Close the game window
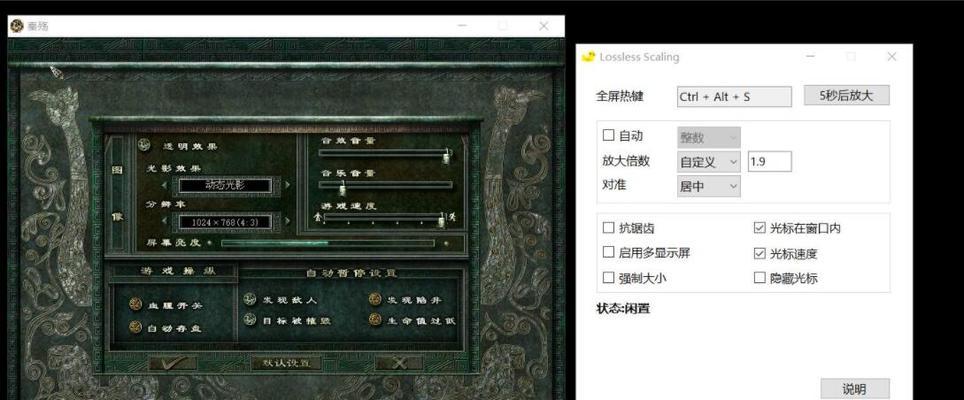The image size is (964, 400). [x=543, y=26]
